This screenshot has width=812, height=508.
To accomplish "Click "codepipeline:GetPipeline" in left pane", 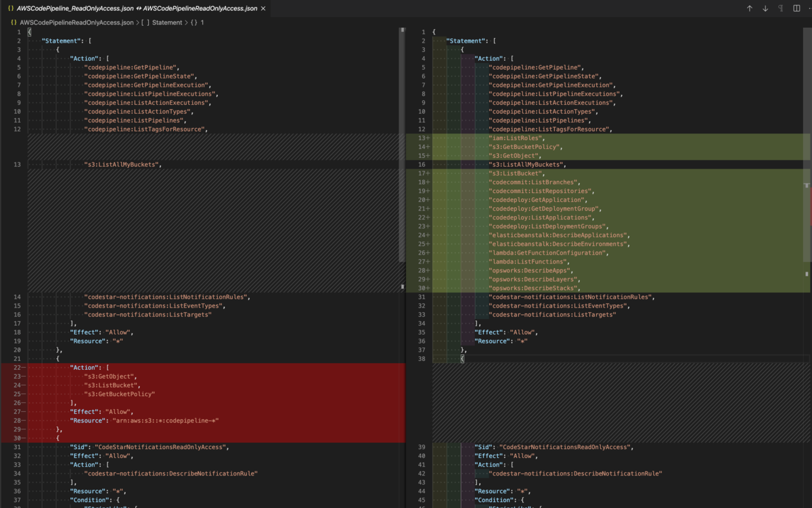I will (131, 68).
